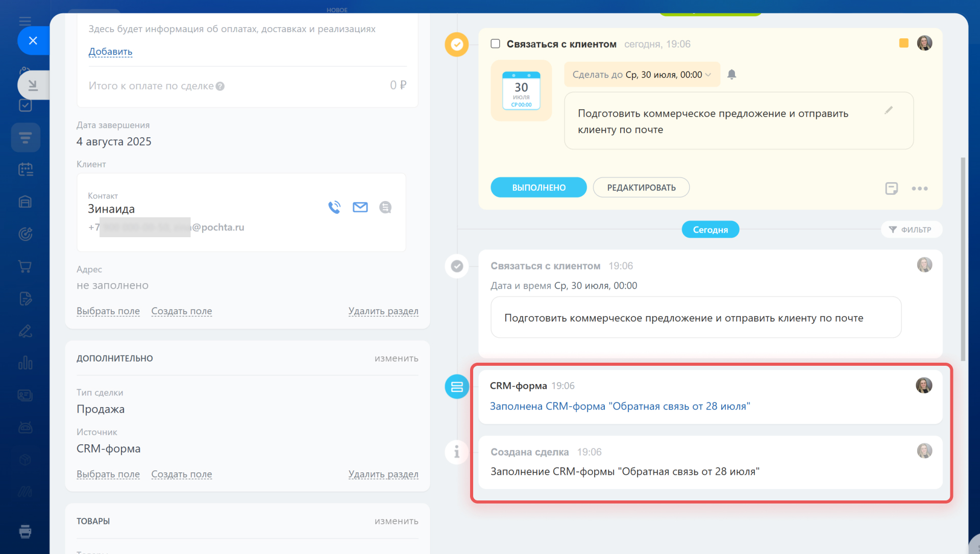The image size is (980, 554).
Task: Click pencil icon to edit task description
Action: (889, 110)
